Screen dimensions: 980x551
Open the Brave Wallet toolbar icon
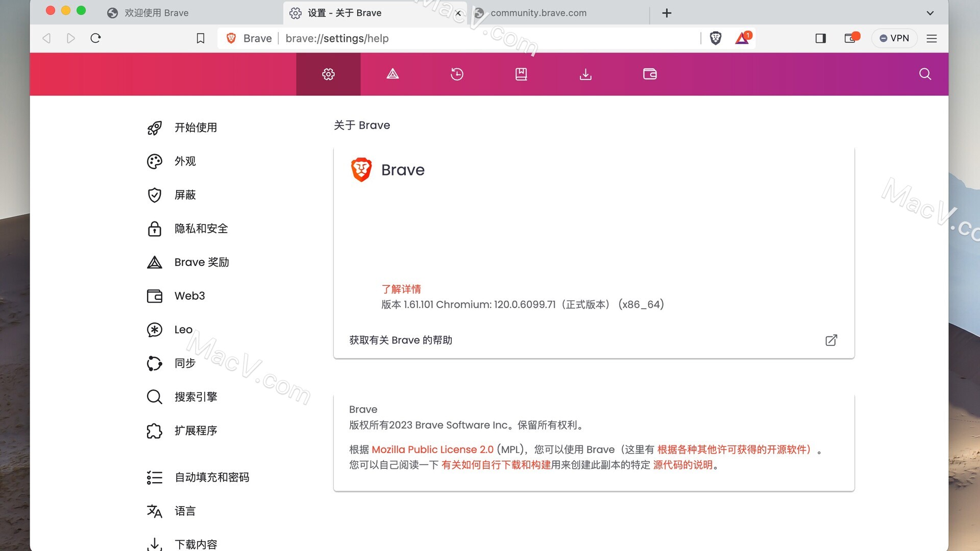click(x=851, y=38)
